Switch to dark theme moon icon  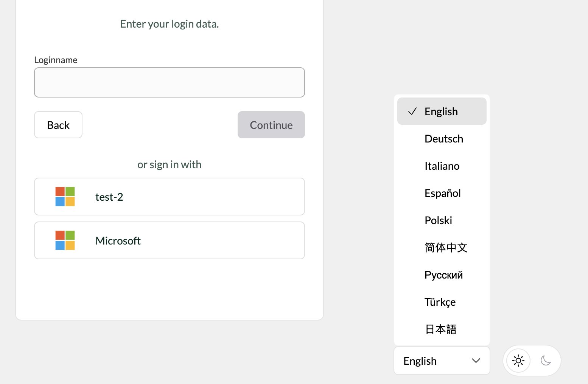(x=546, y=361)
